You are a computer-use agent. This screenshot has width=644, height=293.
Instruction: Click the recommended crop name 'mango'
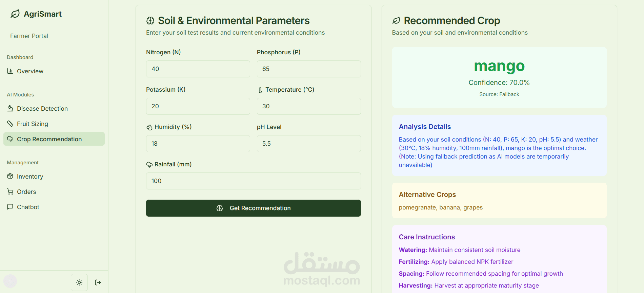pyautogui.click(x=499, y=66)
